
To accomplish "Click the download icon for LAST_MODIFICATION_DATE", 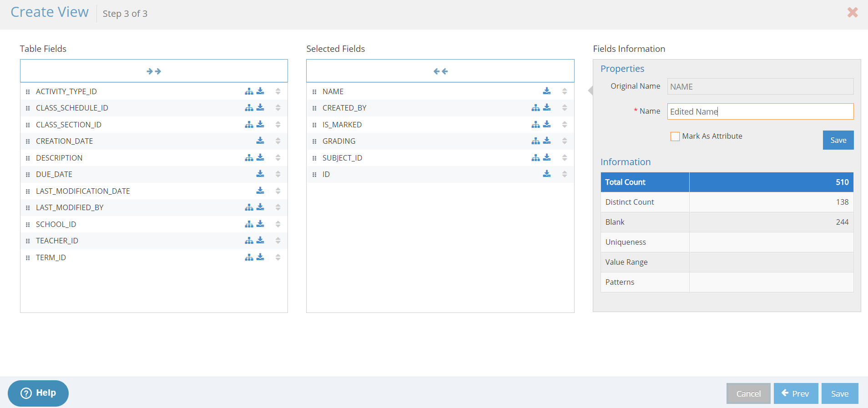I will click(x=260, y=191).
